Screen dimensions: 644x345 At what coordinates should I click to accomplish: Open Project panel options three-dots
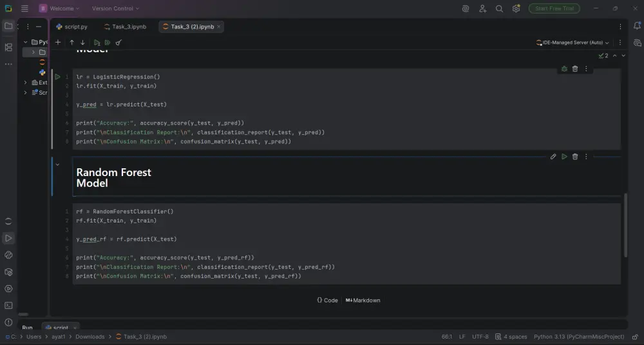click(28, 26)
